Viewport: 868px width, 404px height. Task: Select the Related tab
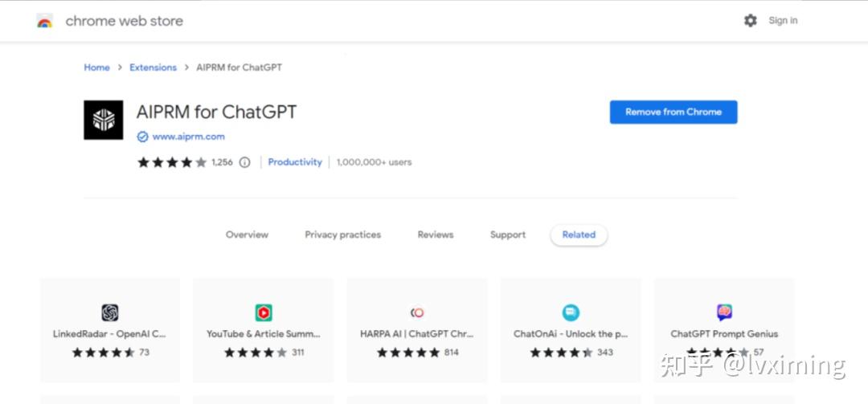[x=579, y=235]
